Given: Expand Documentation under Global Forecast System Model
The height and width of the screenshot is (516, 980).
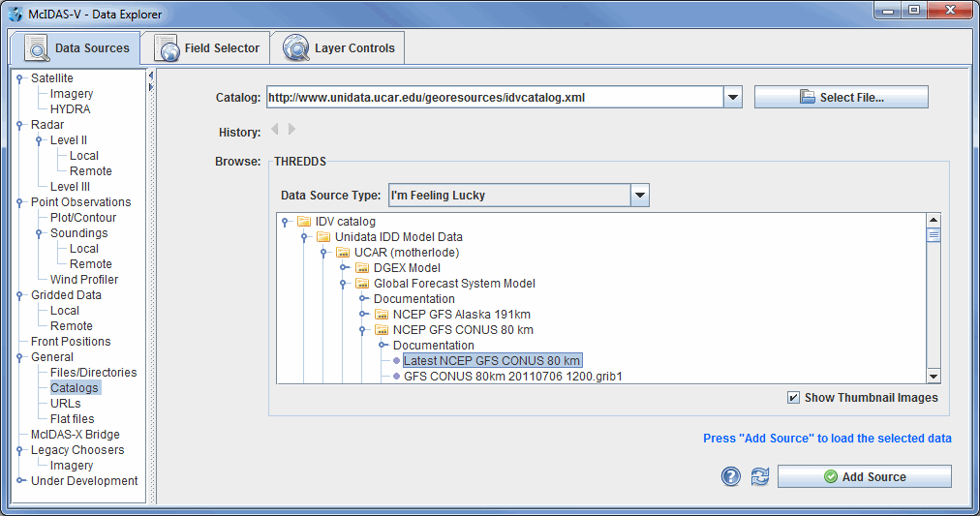Looking at the screenshot, I should [364, 298].
